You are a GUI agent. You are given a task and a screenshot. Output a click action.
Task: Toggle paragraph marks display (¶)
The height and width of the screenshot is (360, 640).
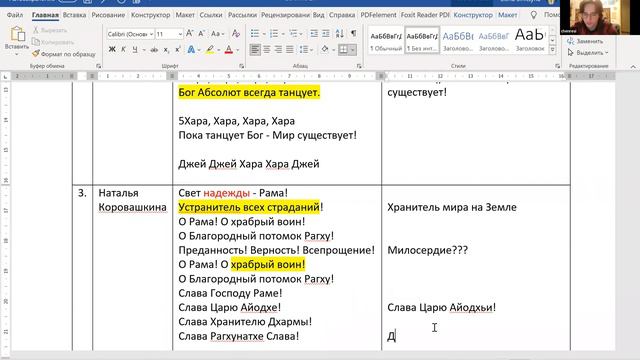coord(353,33)
